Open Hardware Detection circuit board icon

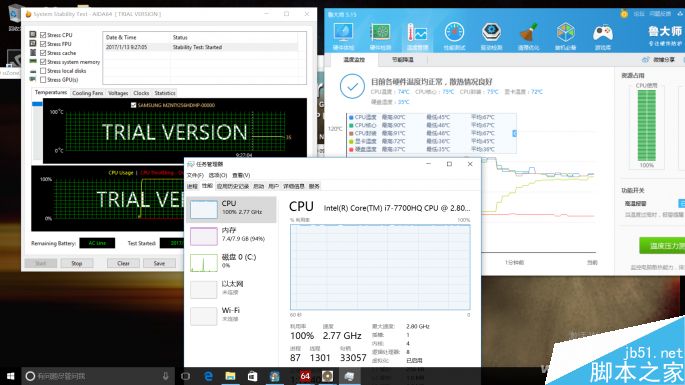coord(381,33)
